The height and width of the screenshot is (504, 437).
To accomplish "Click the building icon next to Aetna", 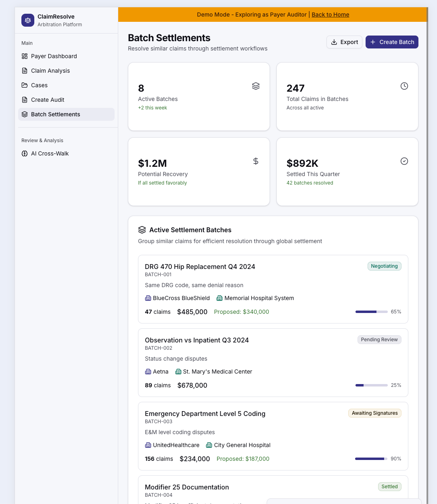I will pyautogui.click(x=148, y=372).
